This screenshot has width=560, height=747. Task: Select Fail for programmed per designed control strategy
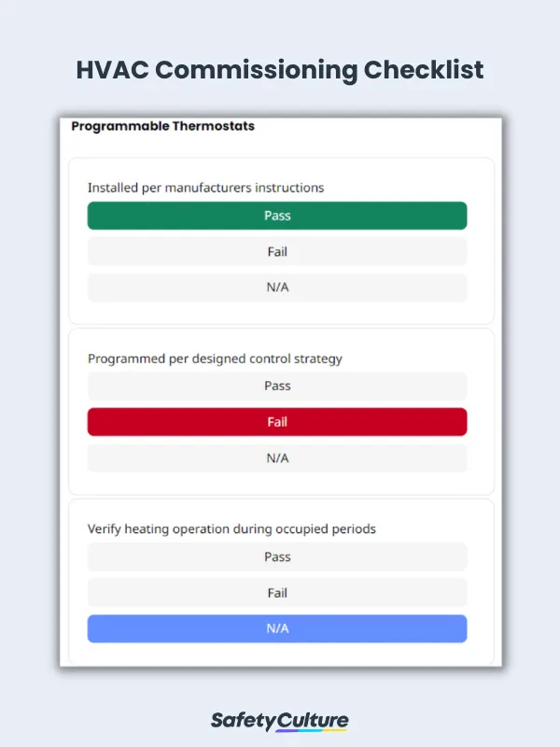276,422
